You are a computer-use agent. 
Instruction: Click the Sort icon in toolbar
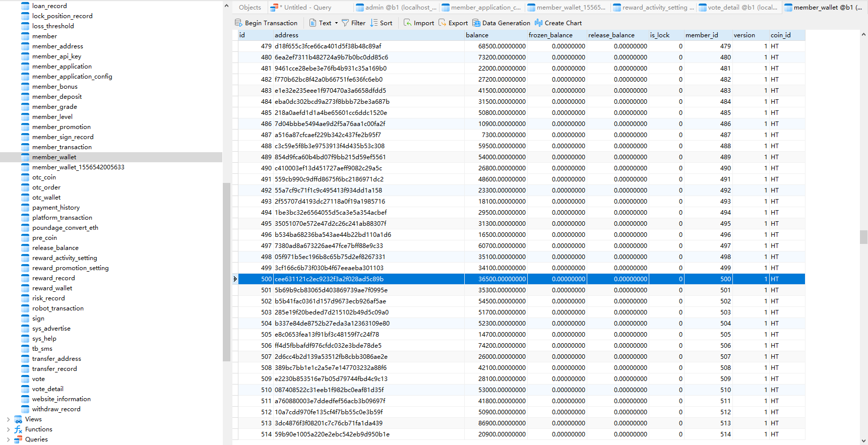tap(374, 23)
